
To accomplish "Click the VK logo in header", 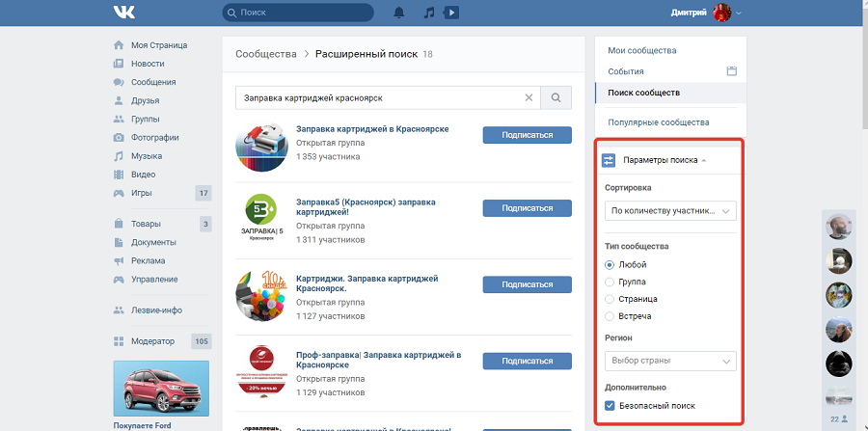I will click(124, 13).
